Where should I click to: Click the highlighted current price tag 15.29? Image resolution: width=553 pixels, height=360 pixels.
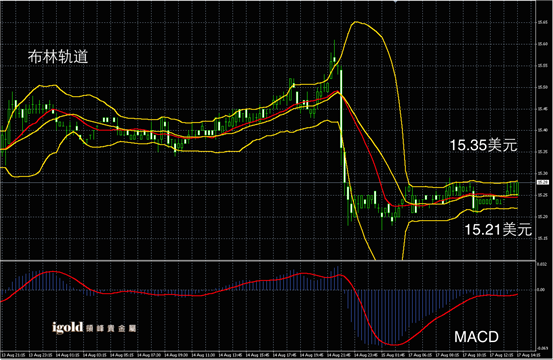tap(543, 182)
